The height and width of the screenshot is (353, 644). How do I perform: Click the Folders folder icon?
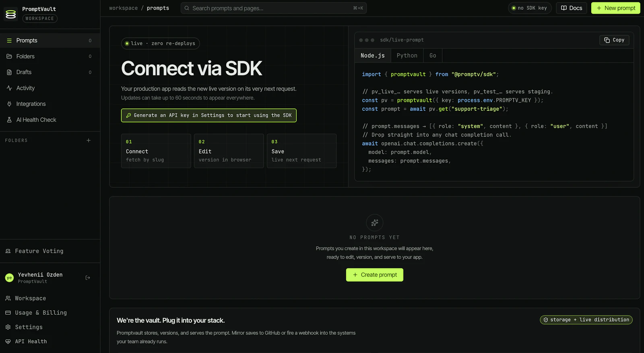tap(9, 56)
